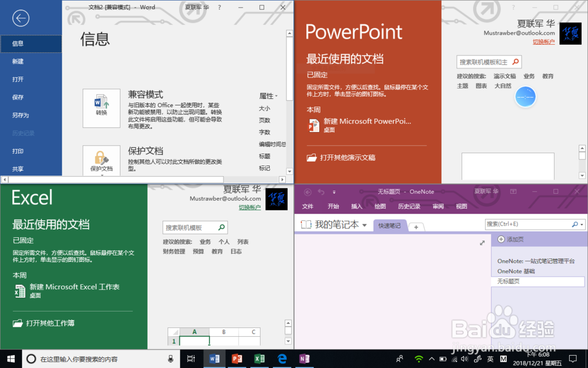This screenshot has height=368, width=588.
Task: Click the OneNote undo icon
Action: pos(321,193)
